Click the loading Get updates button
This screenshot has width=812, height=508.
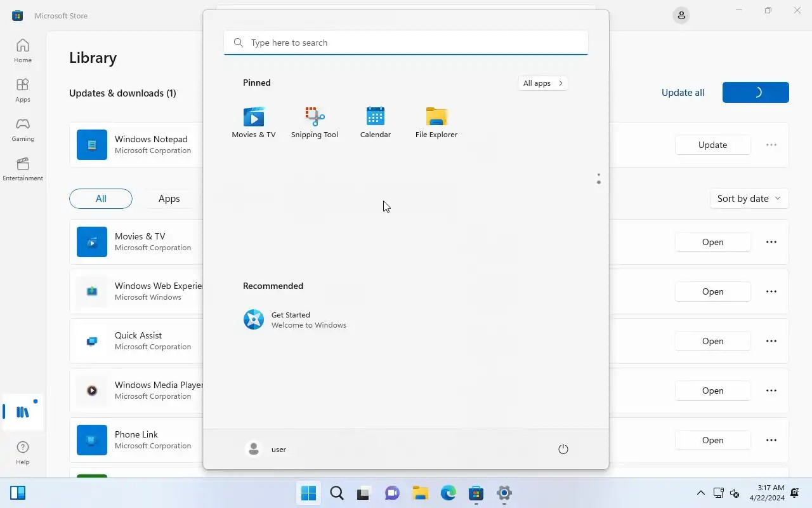tap(756, 93)
